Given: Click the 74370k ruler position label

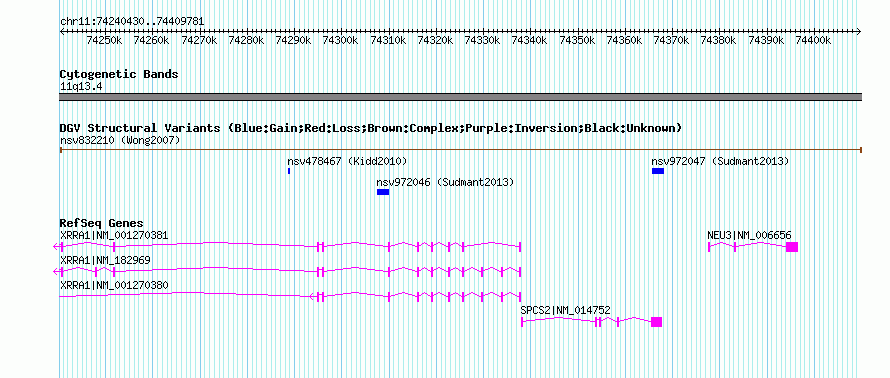Looking at the screenshot, I should pos(671,40).
